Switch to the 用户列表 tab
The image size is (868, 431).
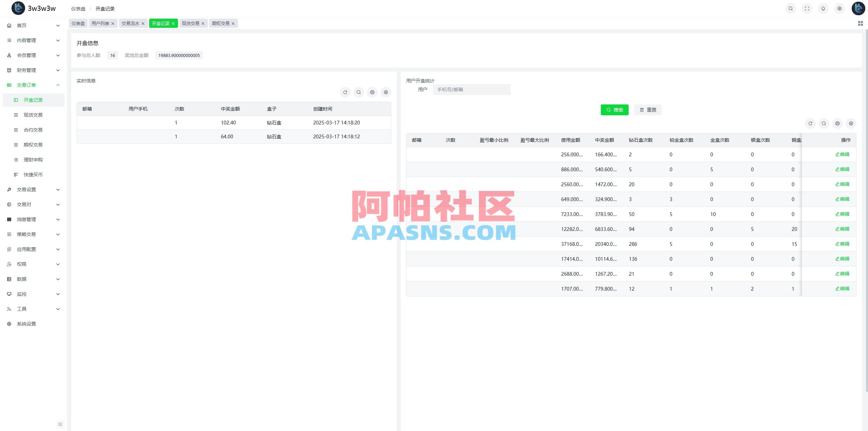100,23
